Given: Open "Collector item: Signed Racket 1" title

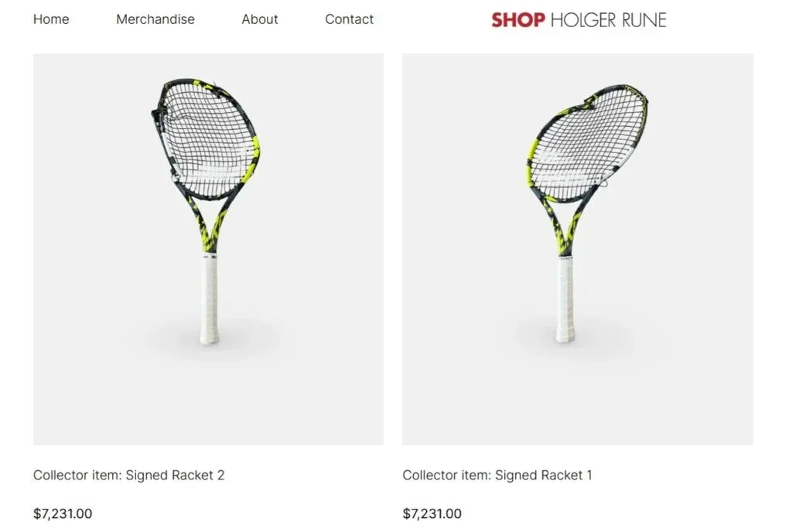Looking at the screenshot, I should point(497,475).
